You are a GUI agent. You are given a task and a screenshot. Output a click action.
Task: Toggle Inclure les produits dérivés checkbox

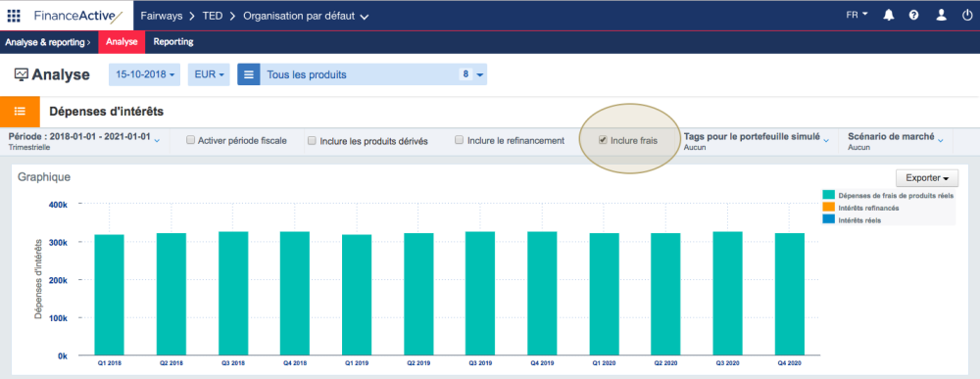[312, 141]
